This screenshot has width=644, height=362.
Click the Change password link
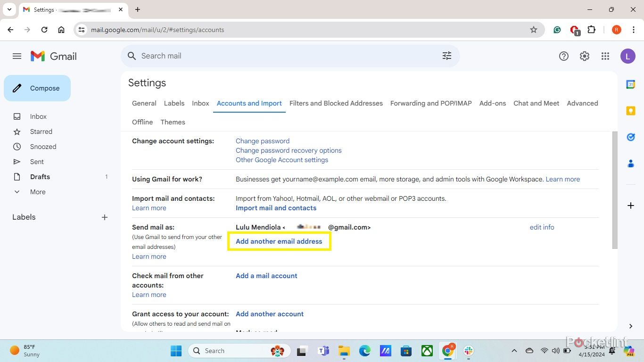coord(262,141)
